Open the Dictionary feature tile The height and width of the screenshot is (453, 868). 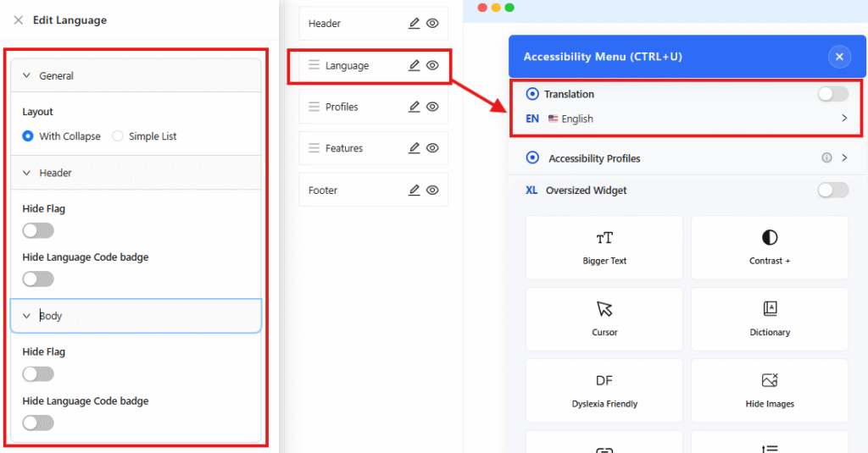click(769, 318)
